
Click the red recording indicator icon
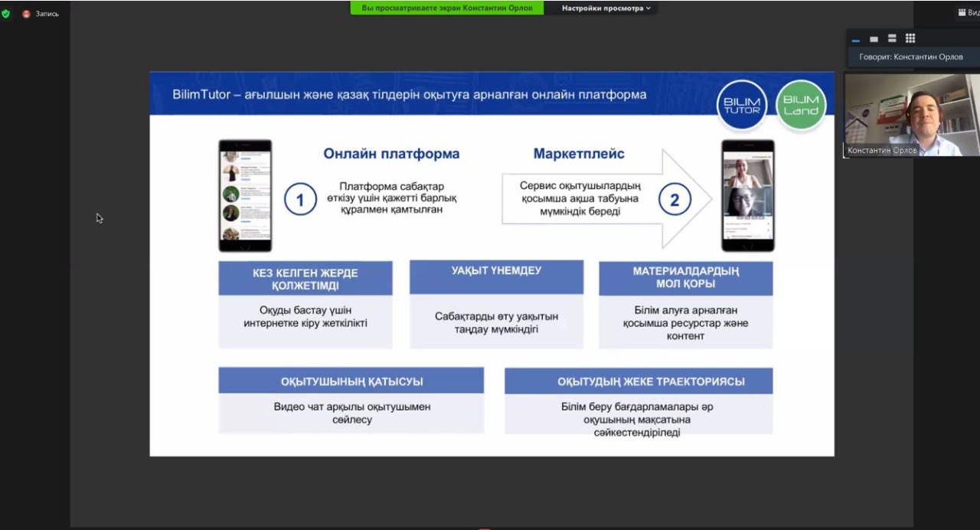pyautogui.click(x=27, y=14)
